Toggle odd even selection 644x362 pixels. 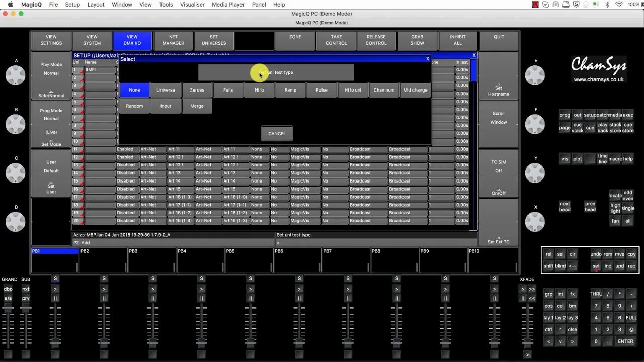[628, 196]
